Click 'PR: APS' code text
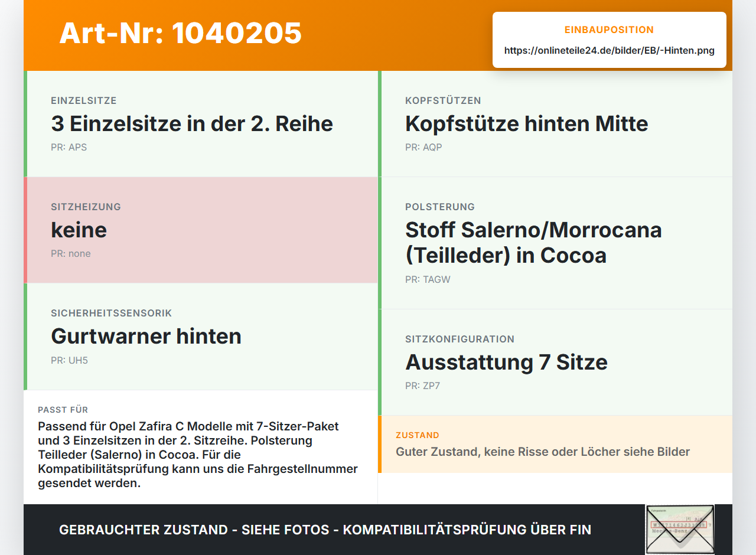Image resolution: width=756 pixels, height=555 pixels. coord(69,147)
